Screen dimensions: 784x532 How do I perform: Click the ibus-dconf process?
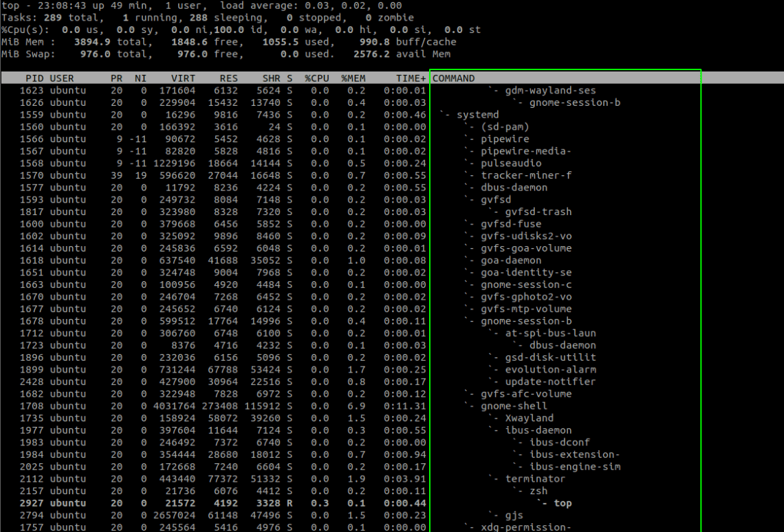(560, 443)
